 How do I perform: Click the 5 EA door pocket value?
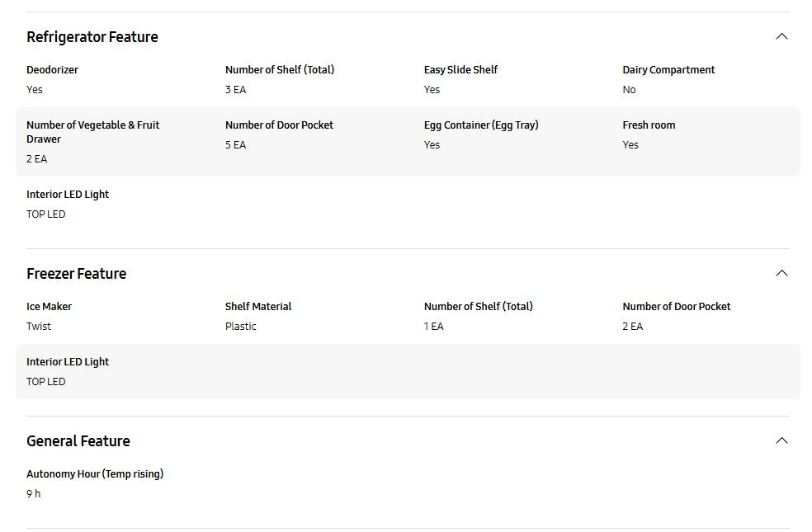235,145
